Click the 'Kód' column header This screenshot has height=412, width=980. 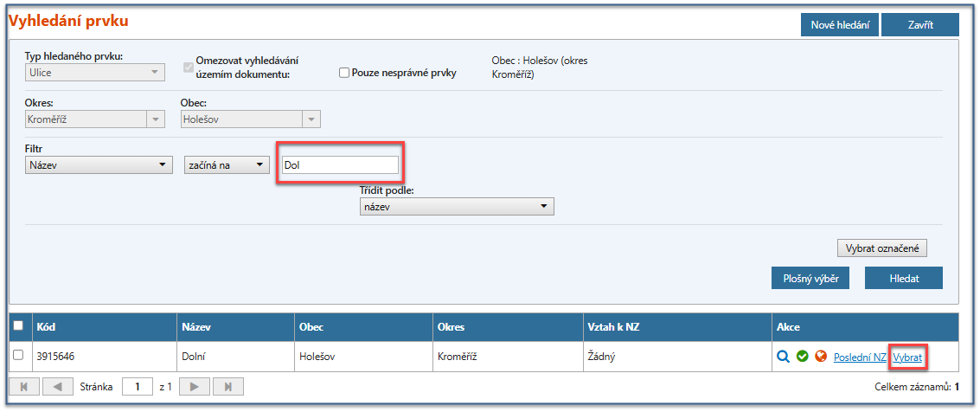coord(46,328)
